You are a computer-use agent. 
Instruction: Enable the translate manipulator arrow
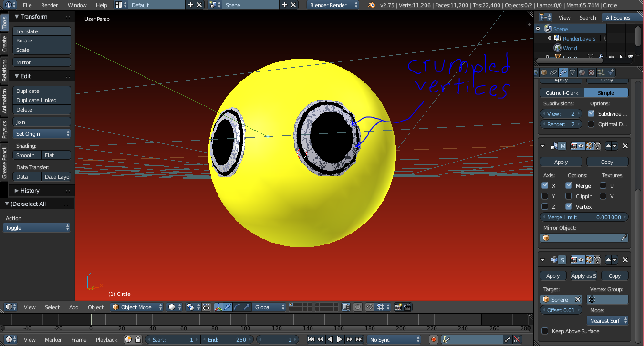pos(228,307)
